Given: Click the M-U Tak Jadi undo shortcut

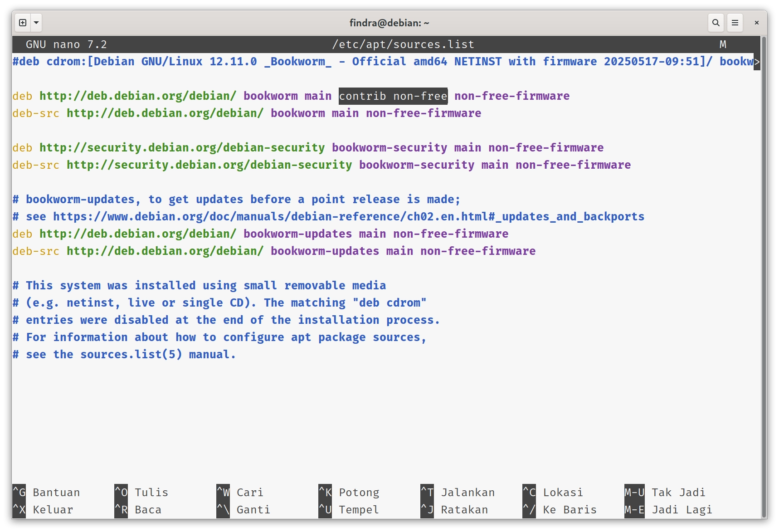Looking at the screenshot, I should point(665,493).
